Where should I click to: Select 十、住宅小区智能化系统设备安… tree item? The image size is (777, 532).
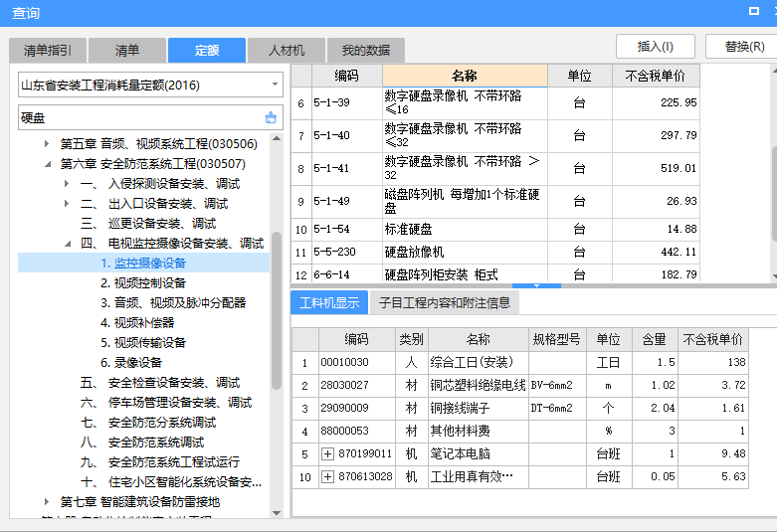[171, 482]
